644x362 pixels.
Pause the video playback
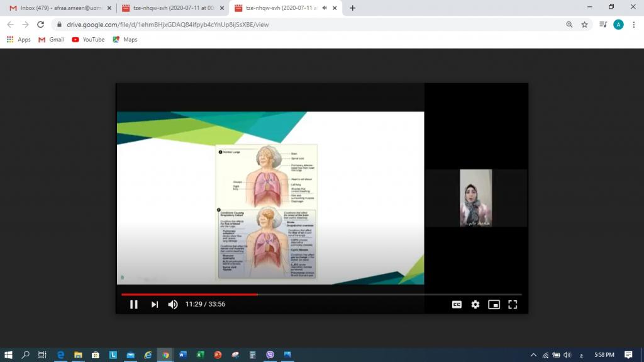133,305
